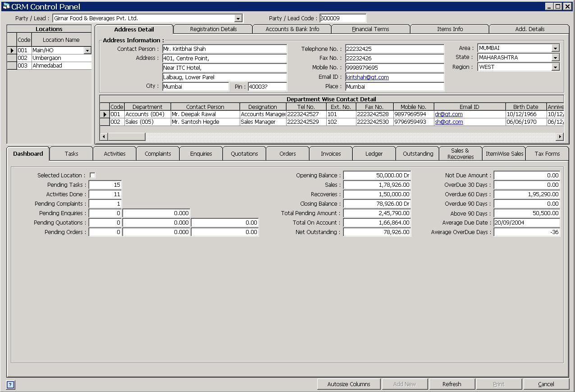Open the Financial Terms tab
The width and height of the screenshot is (575, 392).
[370, 29]
